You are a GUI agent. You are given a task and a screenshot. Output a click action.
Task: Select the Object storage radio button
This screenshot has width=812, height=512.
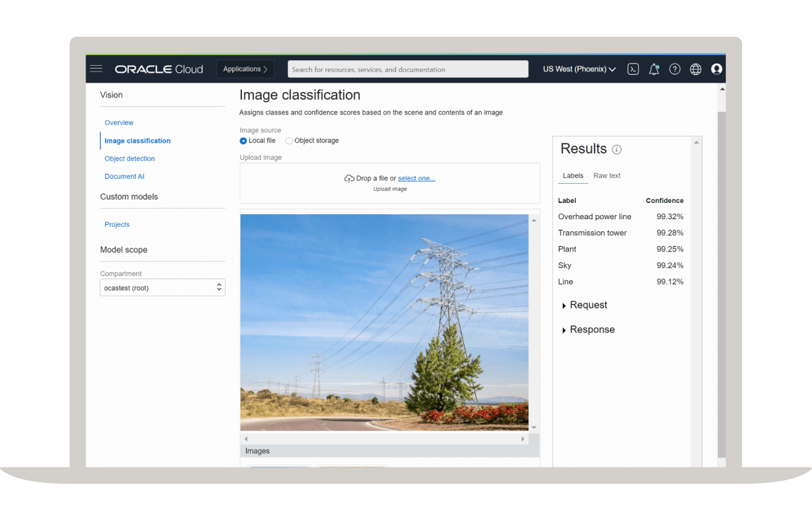(289, 141)
